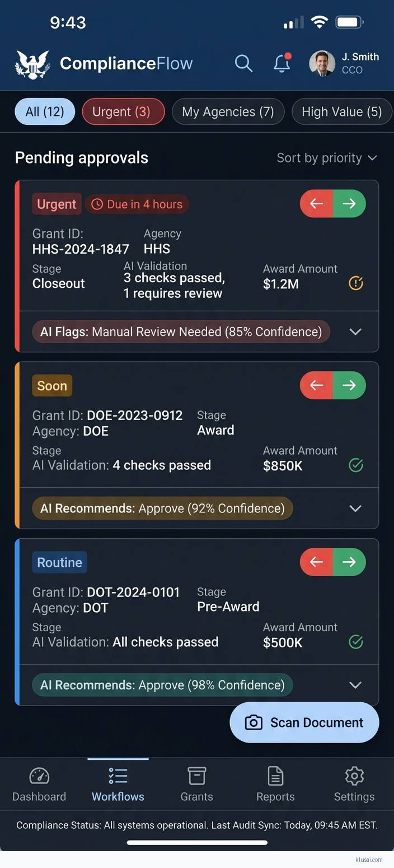Open the notifications bell with red dot
Viewport: 394px width, 868px height.
(282, 63)
